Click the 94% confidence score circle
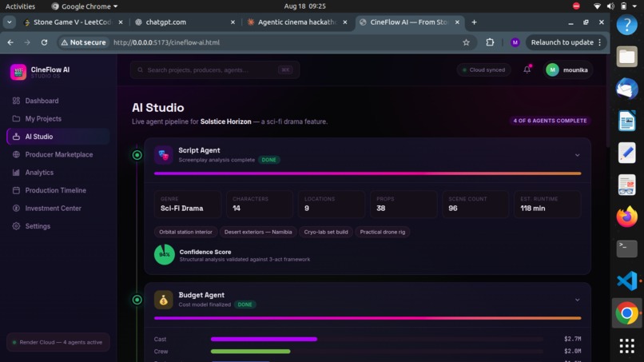This screenshot has width=644, height=362. [165, 254]
